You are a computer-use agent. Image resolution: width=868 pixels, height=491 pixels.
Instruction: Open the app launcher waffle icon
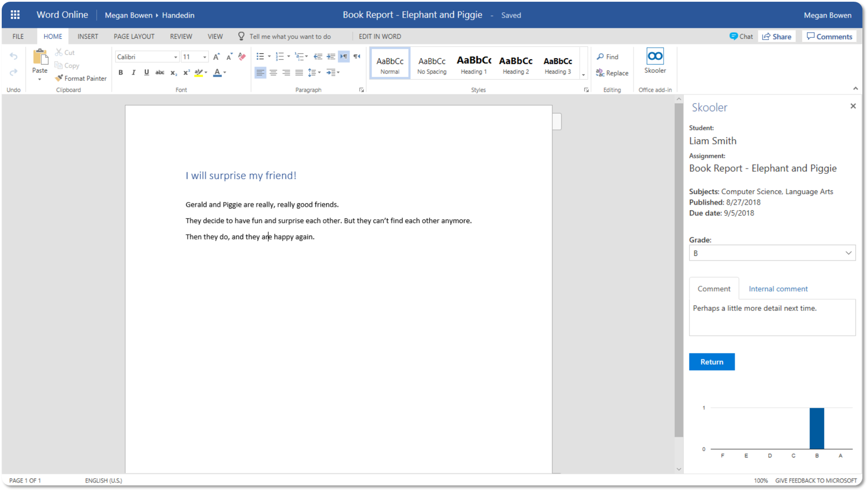(15, 15)
